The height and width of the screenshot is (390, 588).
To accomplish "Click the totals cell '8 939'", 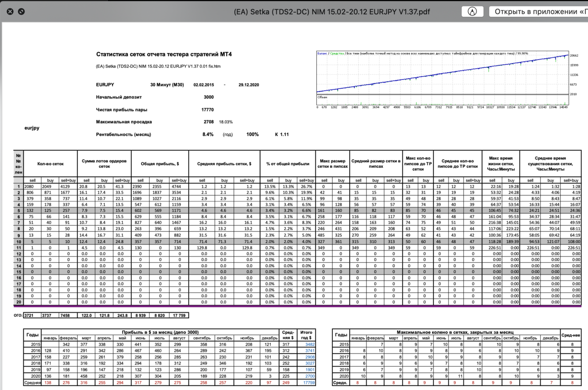I will [141, 315].
